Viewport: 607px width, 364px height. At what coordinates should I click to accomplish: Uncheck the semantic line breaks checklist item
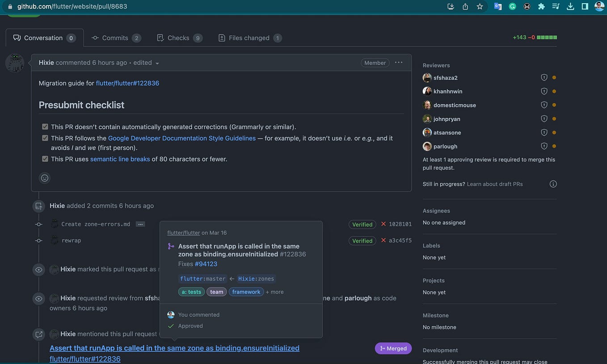[45, 159]
